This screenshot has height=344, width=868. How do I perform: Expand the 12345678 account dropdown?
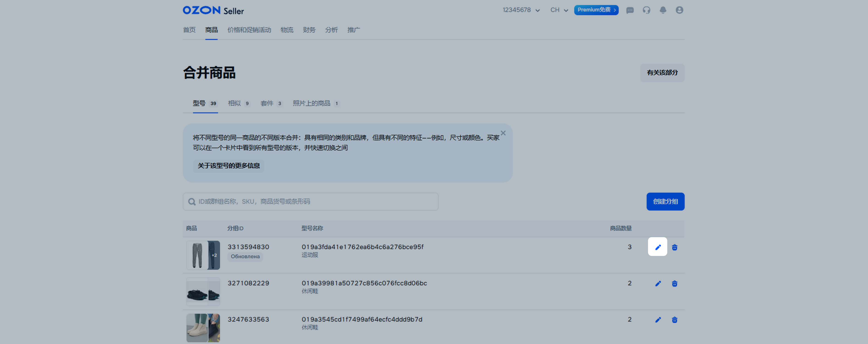coord(521,10)
